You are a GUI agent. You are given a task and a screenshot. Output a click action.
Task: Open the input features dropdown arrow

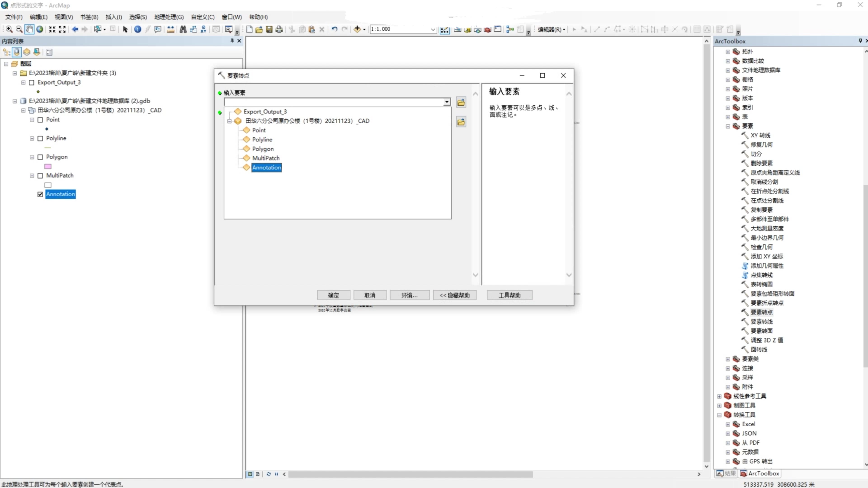(x=447, y=102)
